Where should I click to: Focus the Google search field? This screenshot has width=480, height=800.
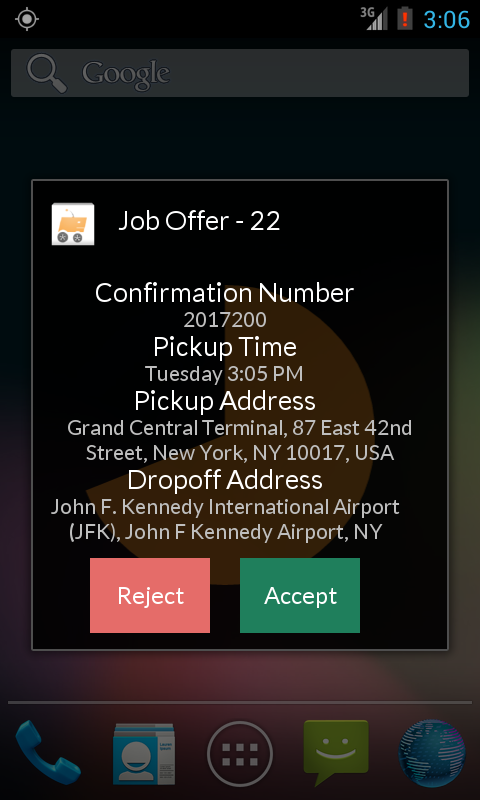coord(240,73)
